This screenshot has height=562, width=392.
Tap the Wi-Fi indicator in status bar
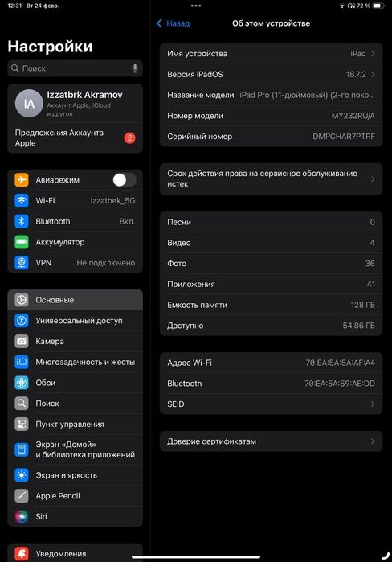tap(342, 6)
